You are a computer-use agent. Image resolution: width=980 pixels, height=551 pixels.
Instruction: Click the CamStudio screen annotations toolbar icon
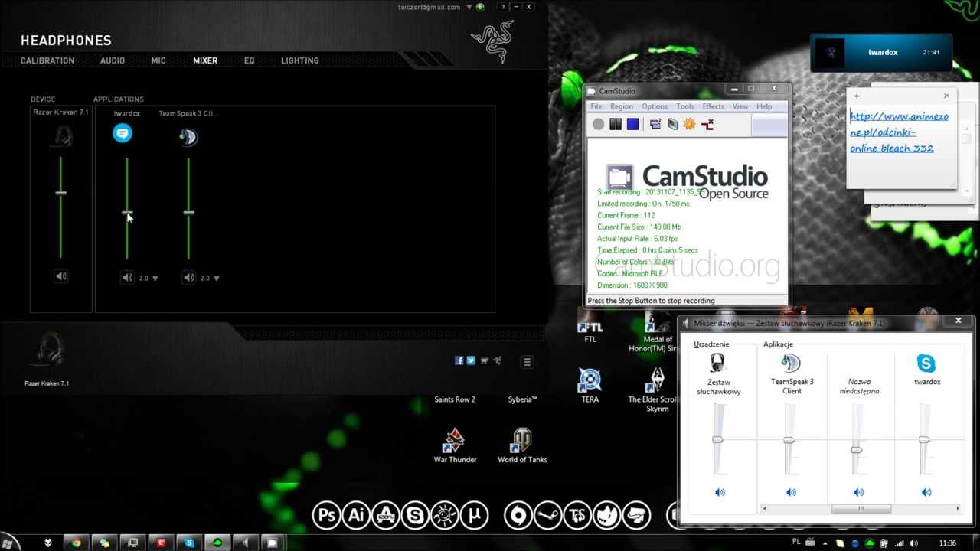[x=672, y=124]
